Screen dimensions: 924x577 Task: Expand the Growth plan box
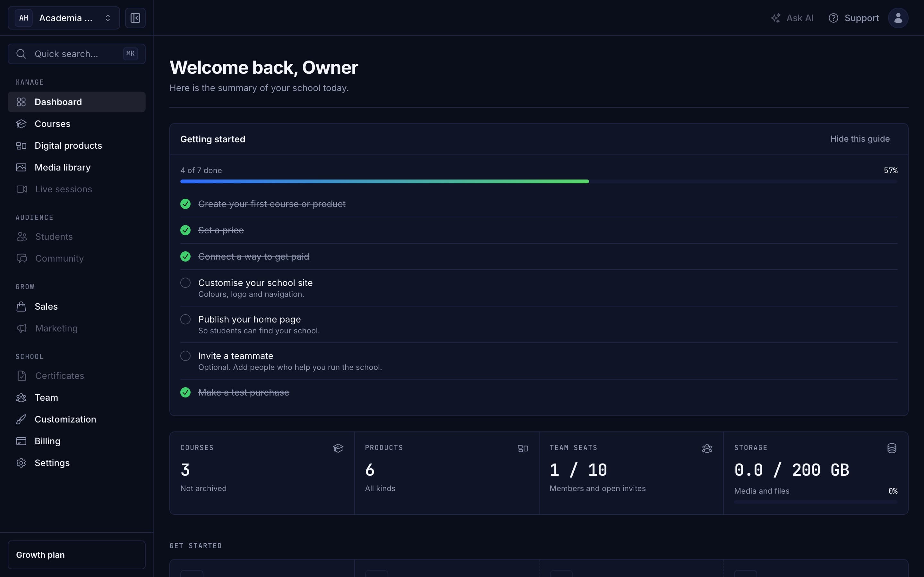point(76,555)
